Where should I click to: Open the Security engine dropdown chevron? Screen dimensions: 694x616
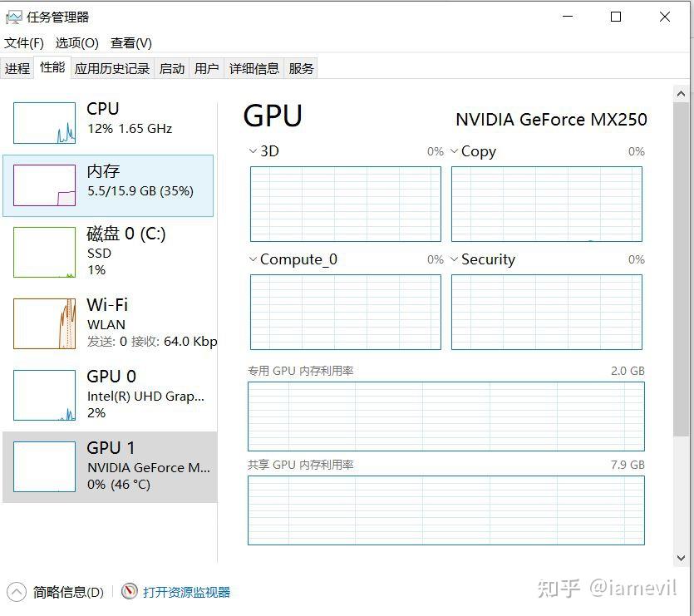[x=454, y=259]
